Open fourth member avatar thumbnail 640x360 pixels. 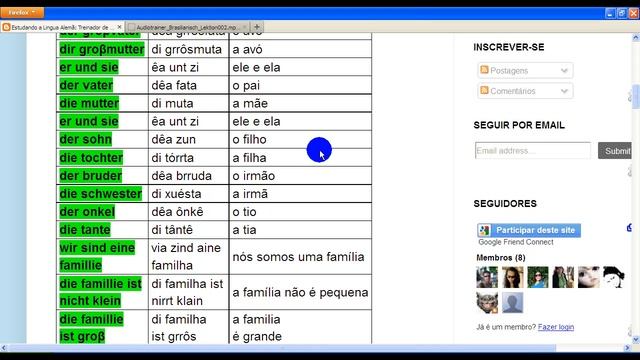tap(563, 277)
